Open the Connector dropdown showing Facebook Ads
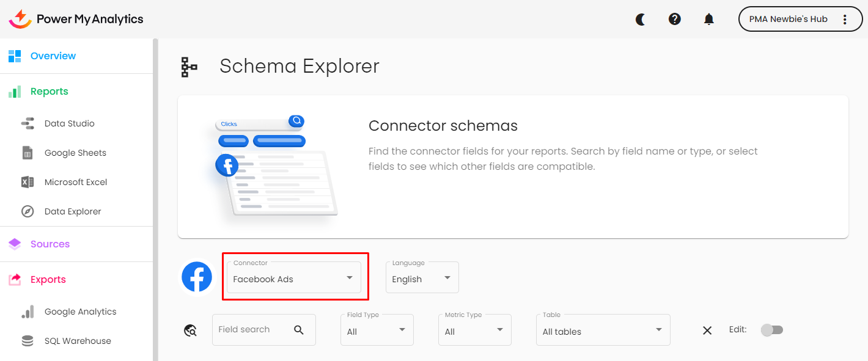Viewport: 868px width, 361px height. pos(293,278)
